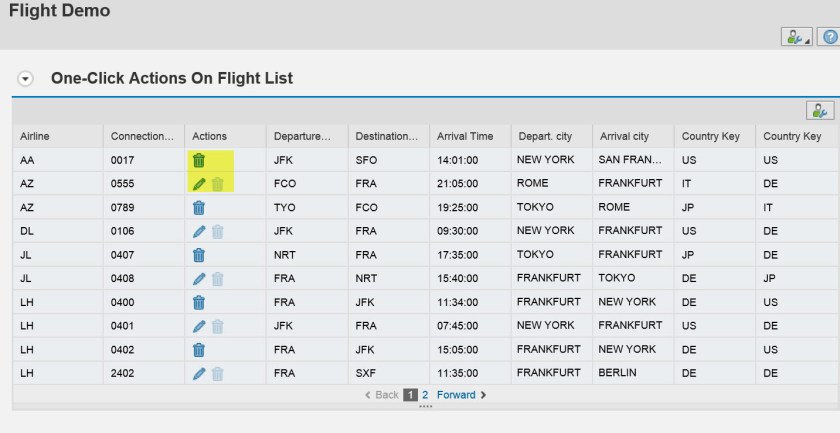Edit flight JL 0408 with pencil icon
840x433 pixels.
tap(199, 278)
